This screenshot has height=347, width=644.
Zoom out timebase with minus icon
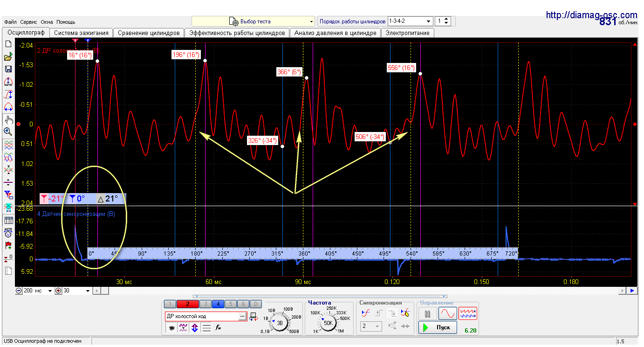19,291
